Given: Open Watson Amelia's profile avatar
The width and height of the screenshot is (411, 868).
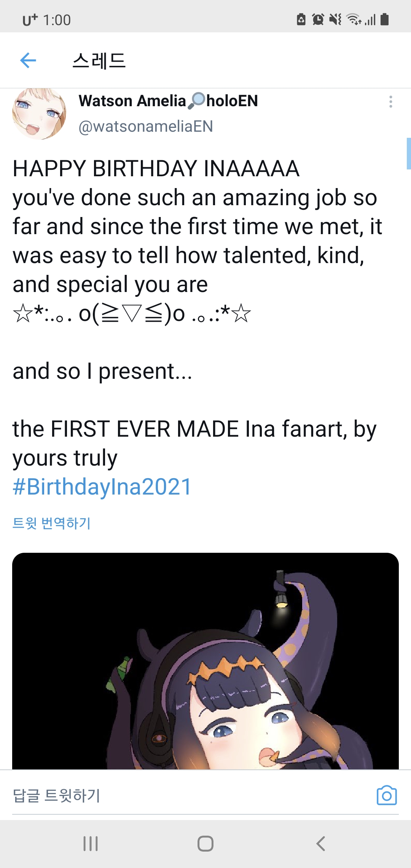Looking at the screenshot, I should [x=39, y=114].
